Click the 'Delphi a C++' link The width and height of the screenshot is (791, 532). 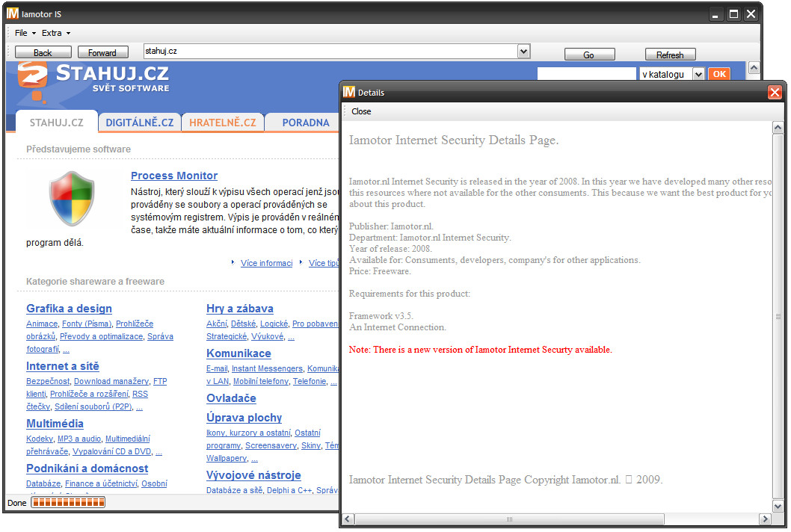pyautogui.click(x=289, y=490)
